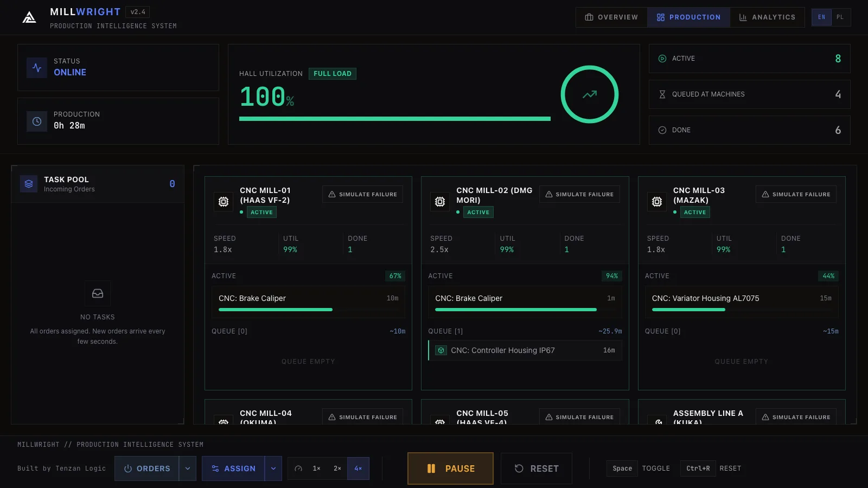
Task: Set simulation speed to 4×
Action: pyautogui.click(x=358, y=468)
